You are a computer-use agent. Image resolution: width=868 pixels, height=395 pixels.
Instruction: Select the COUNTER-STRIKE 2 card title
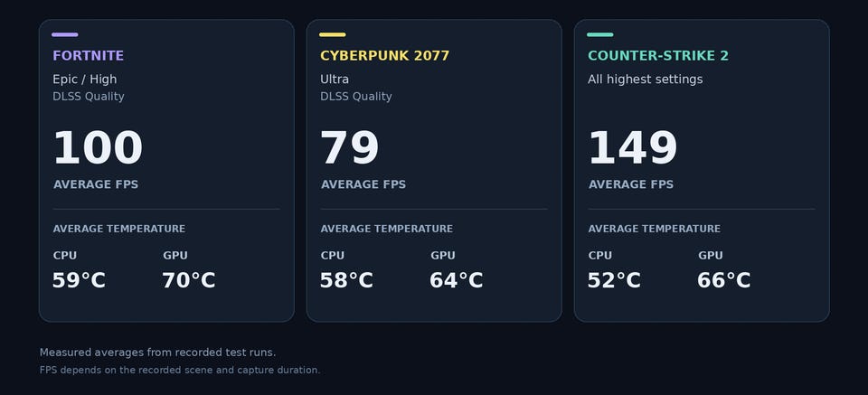[658, 56]
